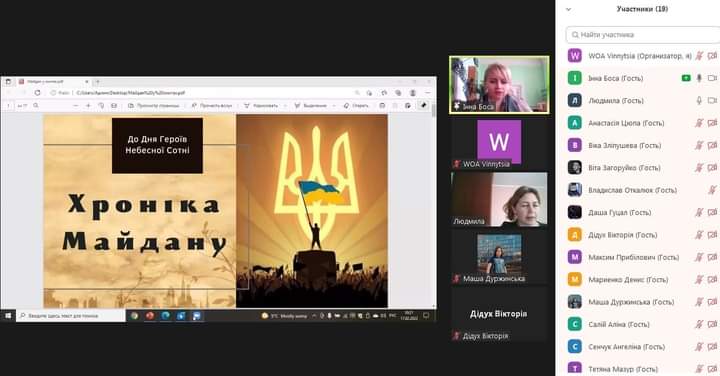
Task: Click the zoom-out minus icon in PDF toolbar
Action: [75, 106]
